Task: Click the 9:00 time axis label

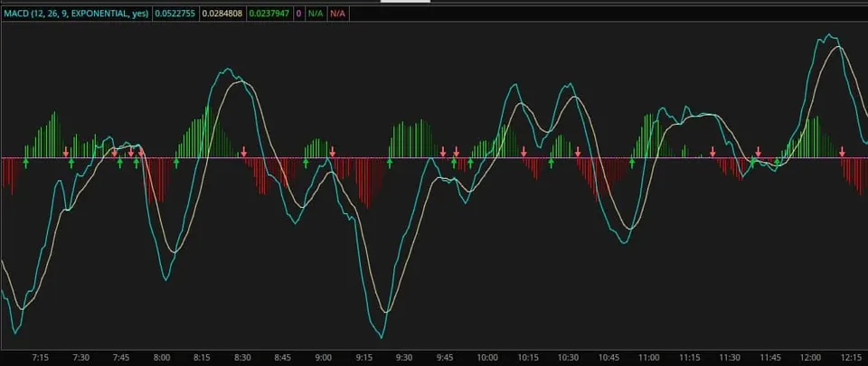Action: 324,357
